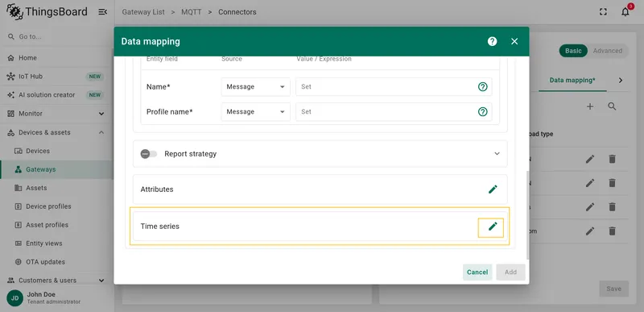Click the Home icon in the sidebar
The width and height of the screenshot is (644, 312).
coord(11,58)
